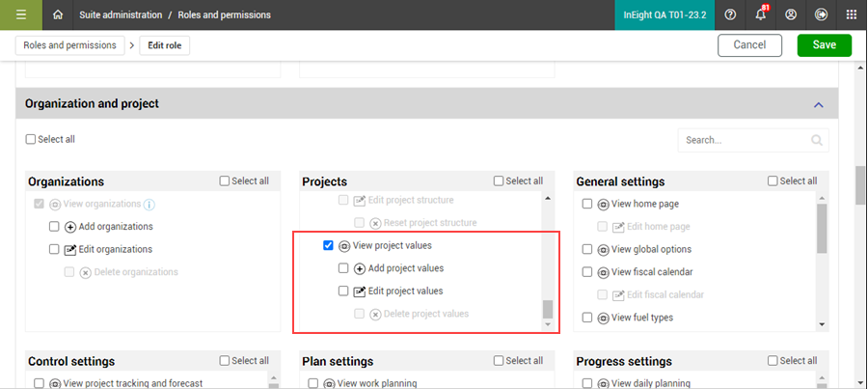Open the user profile icon
Image resolution: width=868 pixels, height=389 pixels.
click(x=791, y=15)
